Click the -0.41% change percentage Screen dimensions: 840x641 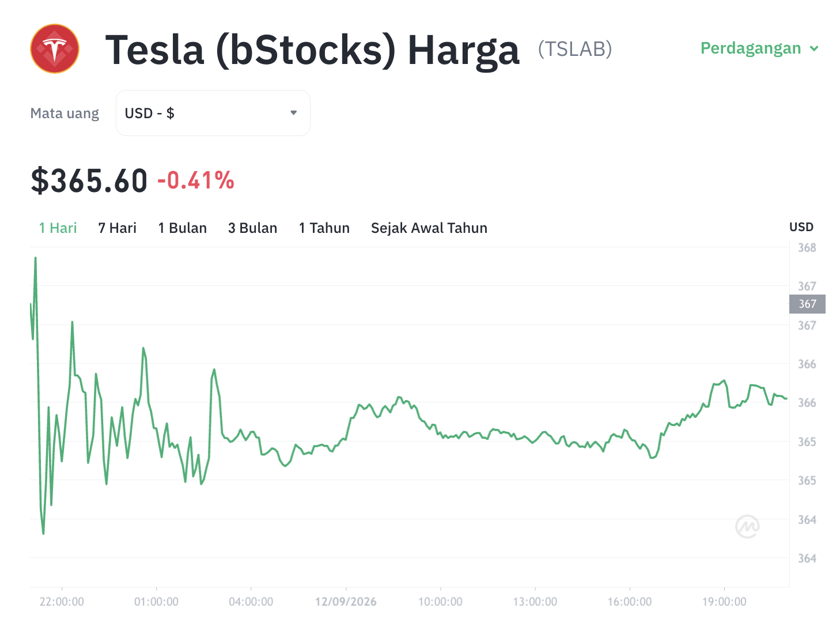[x=196, y=180]
